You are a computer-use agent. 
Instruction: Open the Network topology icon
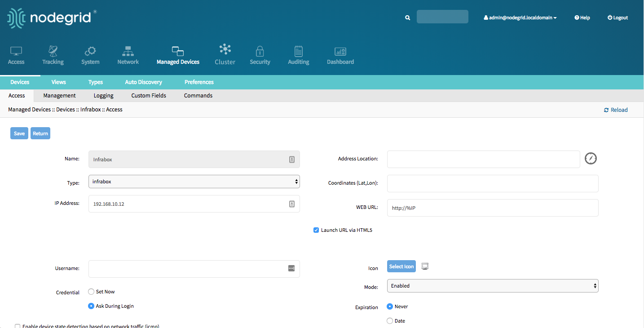pyautogui.click(x=128, y=51)
